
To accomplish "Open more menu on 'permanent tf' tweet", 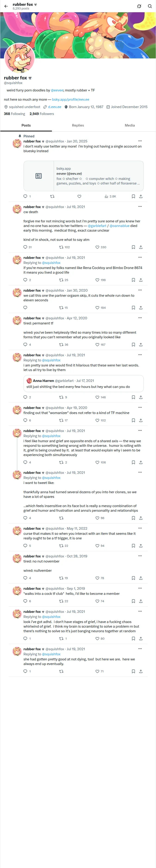I will click(140, 318).
